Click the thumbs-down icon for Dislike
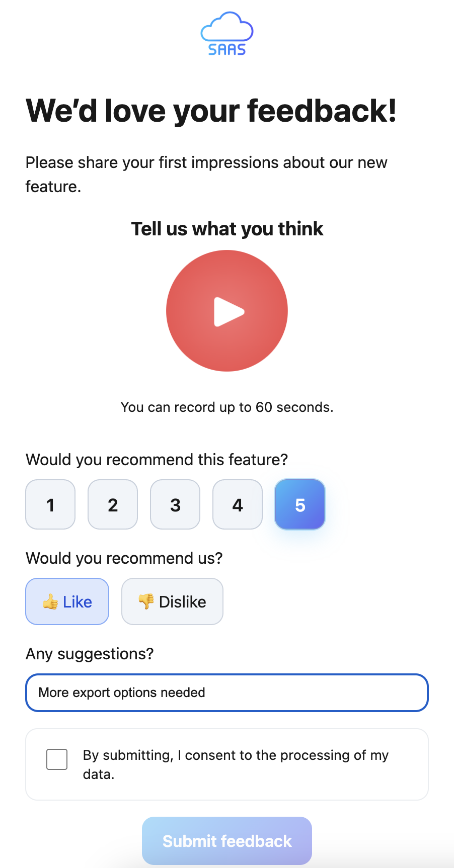This screenshot has height=868, width=454. pos(146,601)
